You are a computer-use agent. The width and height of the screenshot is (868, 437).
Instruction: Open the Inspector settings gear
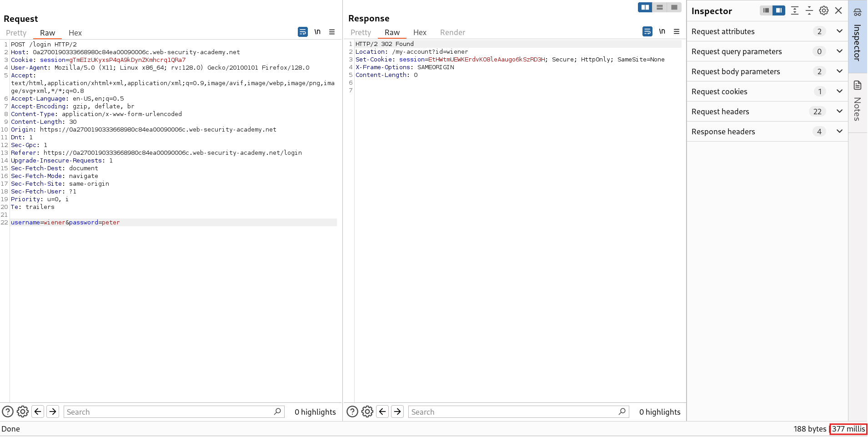point(824,10)
